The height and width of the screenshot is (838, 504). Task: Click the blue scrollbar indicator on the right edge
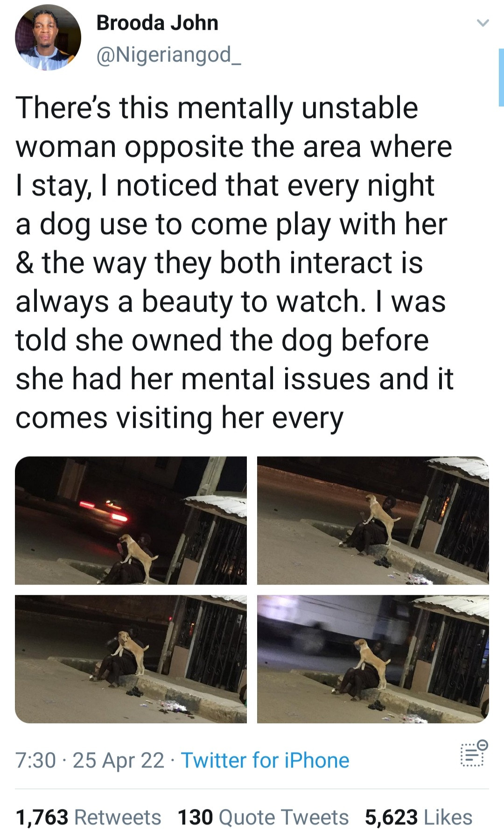tap(501, 77)
